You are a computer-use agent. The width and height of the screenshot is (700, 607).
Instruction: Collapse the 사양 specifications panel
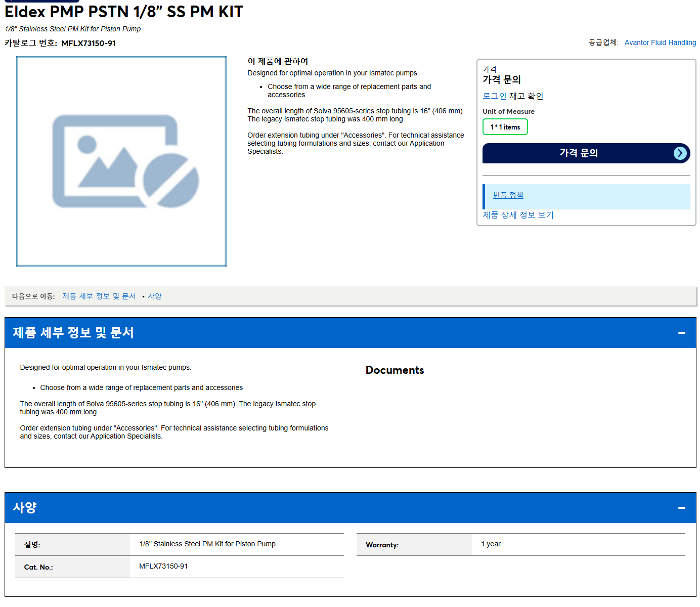click(681, 508)
